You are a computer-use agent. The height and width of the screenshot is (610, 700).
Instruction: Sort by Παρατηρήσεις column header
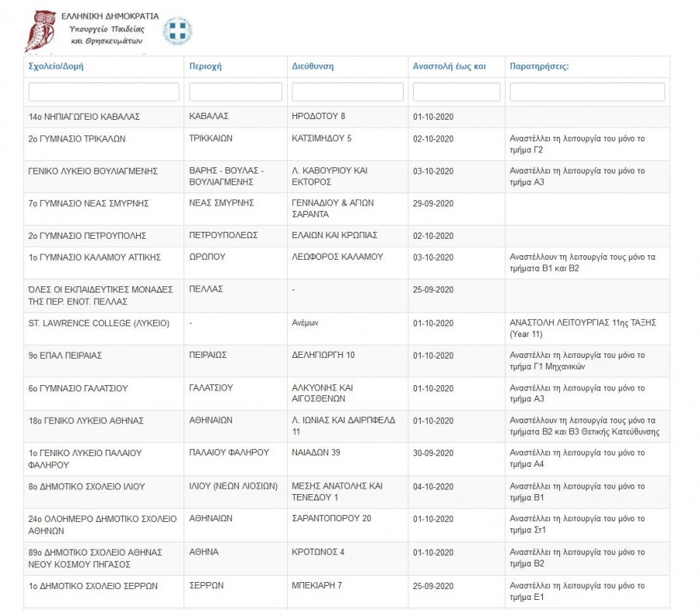[539, 66]
